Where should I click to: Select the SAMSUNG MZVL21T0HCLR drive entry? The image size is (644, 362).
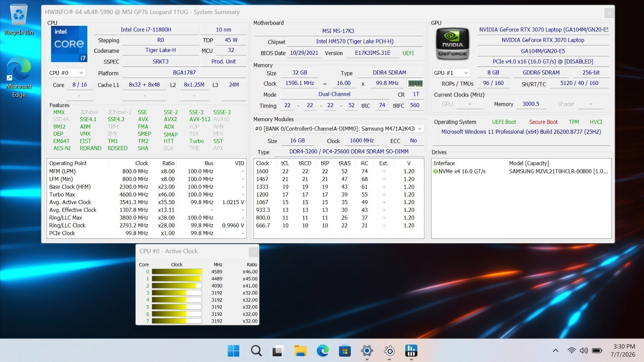coord(521,171)
